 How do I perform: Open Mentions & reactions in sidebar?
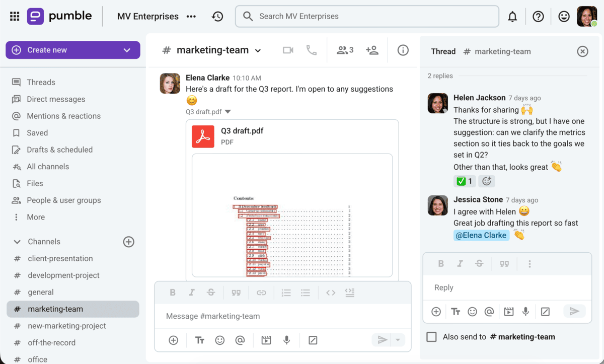click(63, 116)
